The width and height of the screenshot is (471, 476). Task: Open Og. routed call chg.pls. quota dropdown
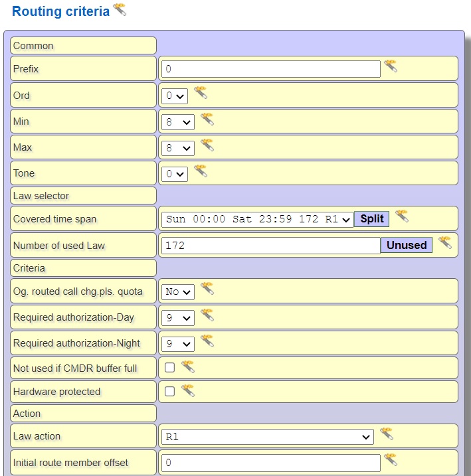(177, 291)
